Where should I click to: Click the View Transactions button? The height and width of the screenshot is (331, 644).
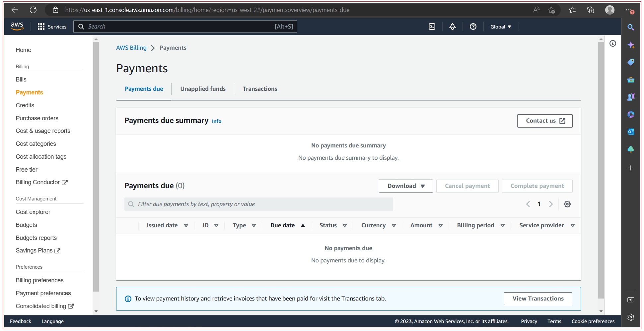tap(538, 299)
